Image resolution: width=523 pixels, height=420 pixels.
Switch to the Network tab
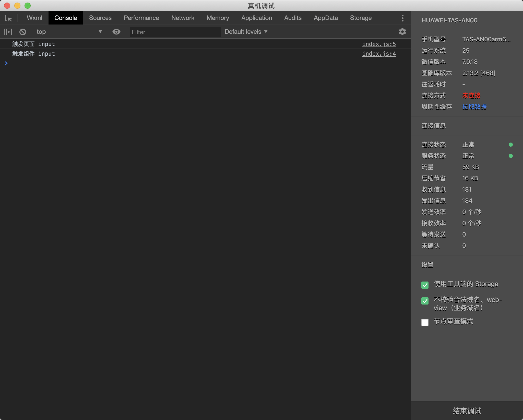pyautogui.click(x=183, y=18)
